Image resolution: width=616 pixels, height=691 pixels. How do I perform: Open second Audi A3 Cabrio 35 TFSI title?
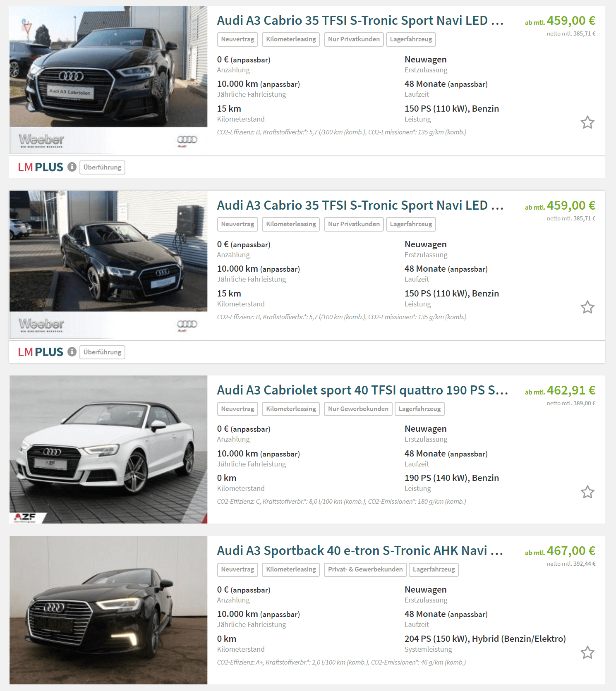coord(360,206)
